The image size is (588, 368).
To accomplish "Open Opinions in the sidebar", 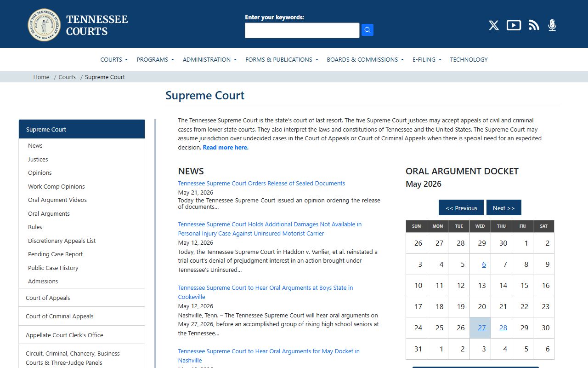I will pyautogui.click(x=40, y=172).
